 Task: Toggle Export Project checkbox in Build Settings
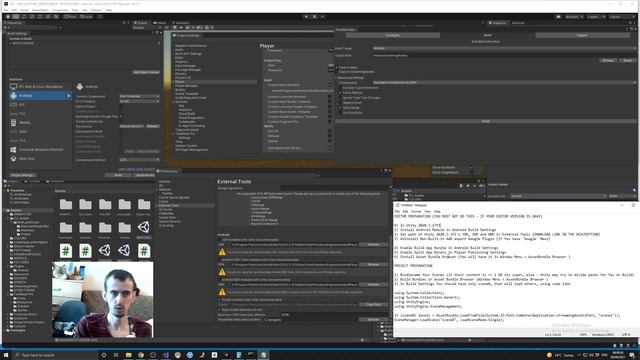[x=121, y=107]
